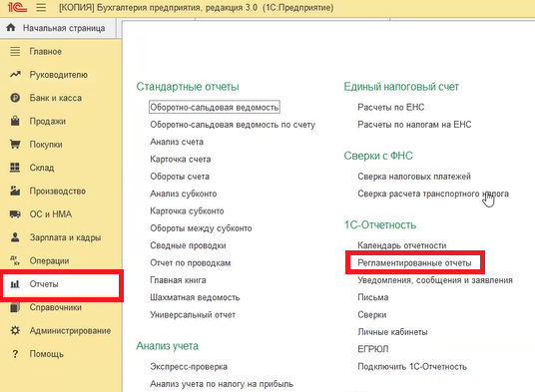
Task: Open the Продажи section
Action: click(48, 121)
